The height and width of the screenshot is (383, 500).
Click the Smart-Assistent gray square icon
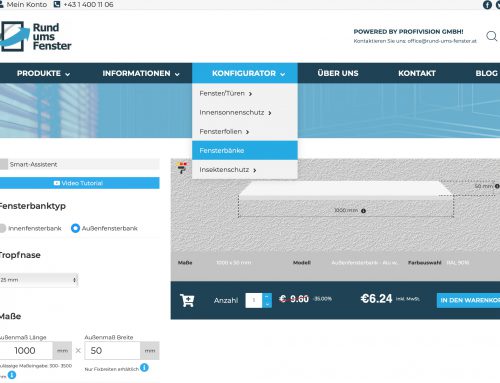[4, 164]
